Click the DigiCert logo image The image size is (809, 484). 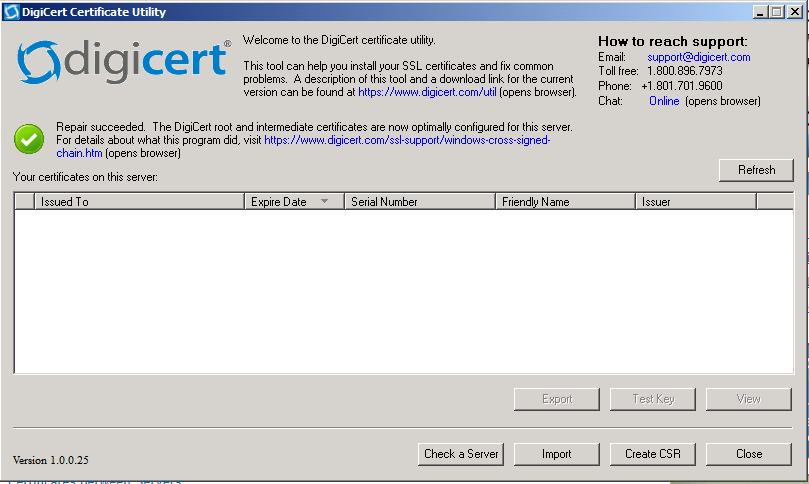[124, 62]
